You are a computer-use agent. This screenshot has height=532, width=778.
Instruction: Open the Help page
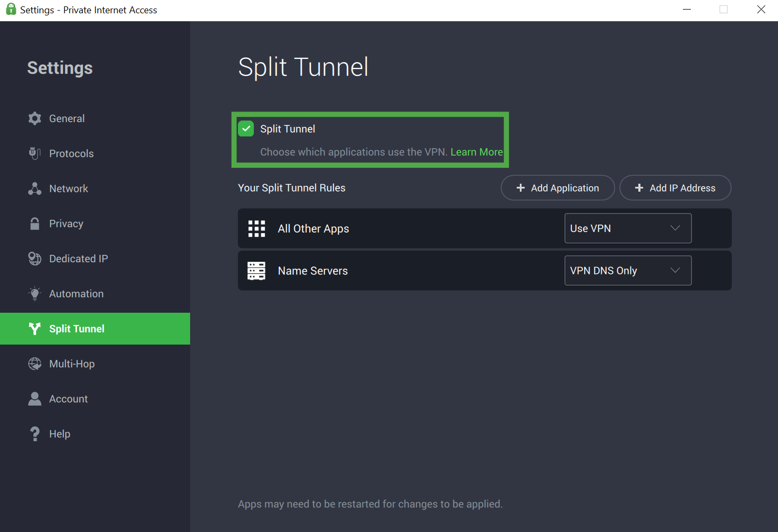pos(95,434)
